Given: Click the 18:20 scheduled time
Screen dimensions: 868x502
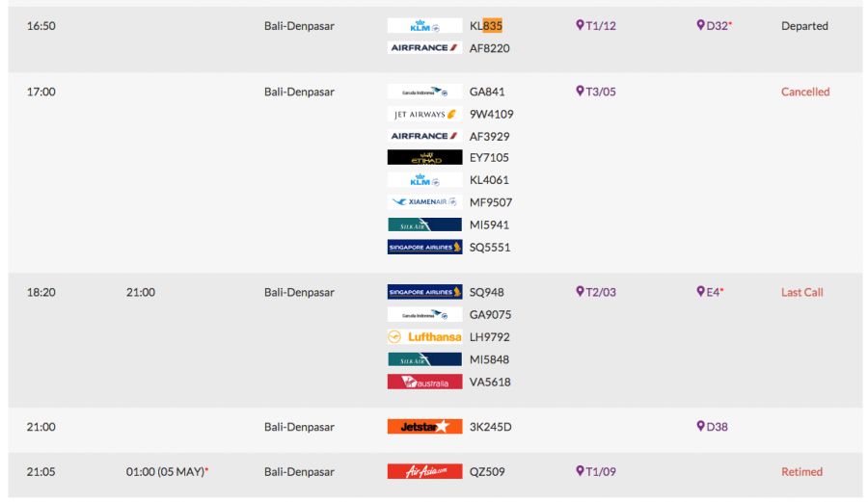Looking at the screenshot, I should 41,292.
